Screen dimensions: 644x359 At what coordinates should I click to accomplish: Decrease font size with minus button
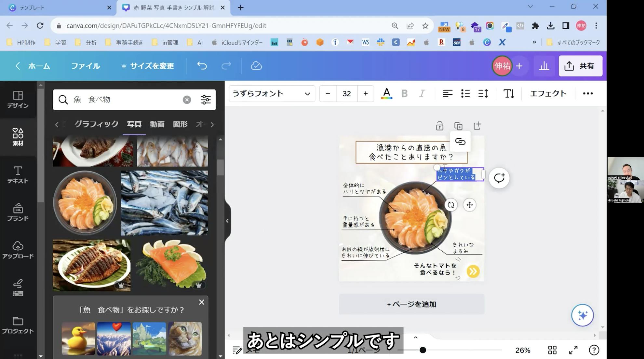coord(328,94)
